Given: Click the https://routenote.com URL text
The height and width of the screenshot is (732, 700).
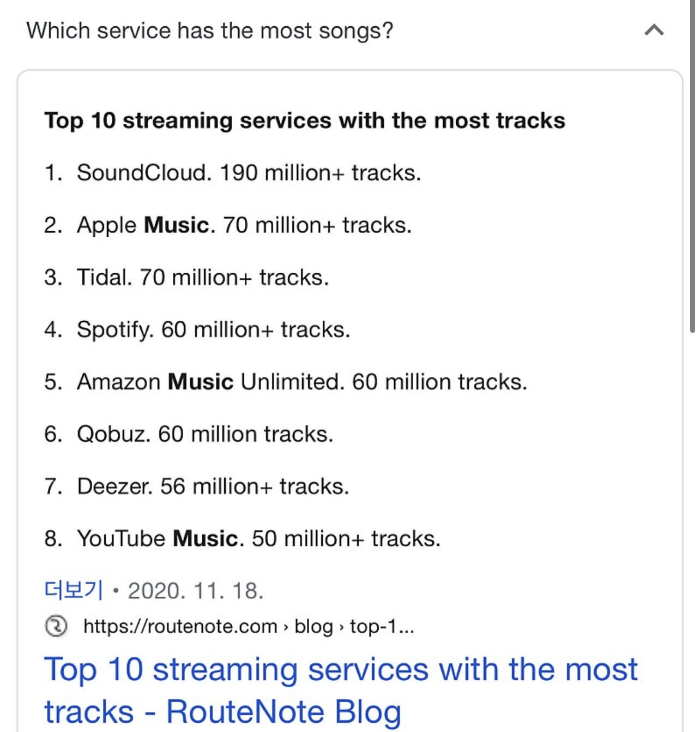Looking at the screenshot, I should point(180,626).
